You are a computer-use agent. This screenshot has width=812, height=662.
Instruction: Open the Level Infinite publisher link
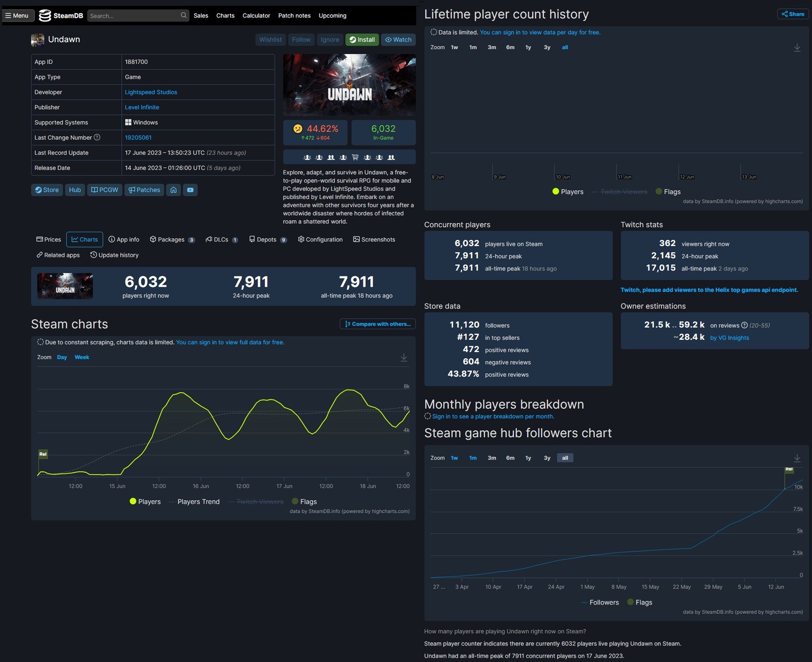point(142,108)
